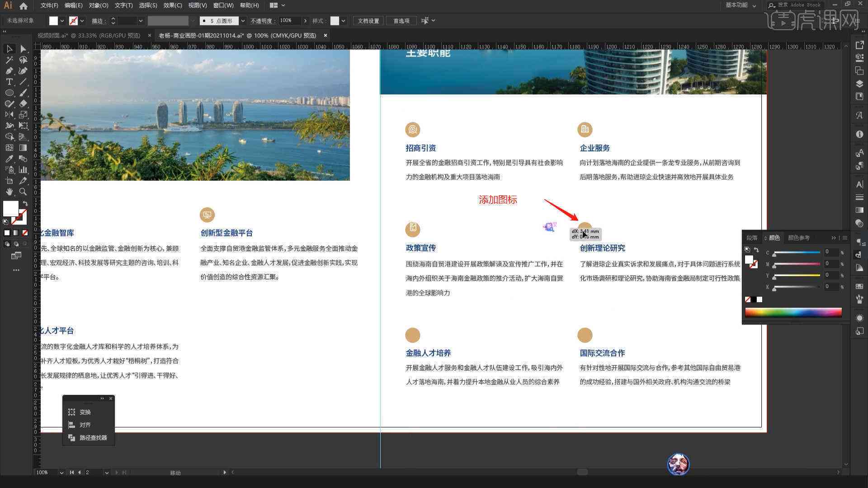Image resolution: width=868 pixels, height=488 pixels.
Task: Select the Eyedropper tool
Action: click(9, 159)
